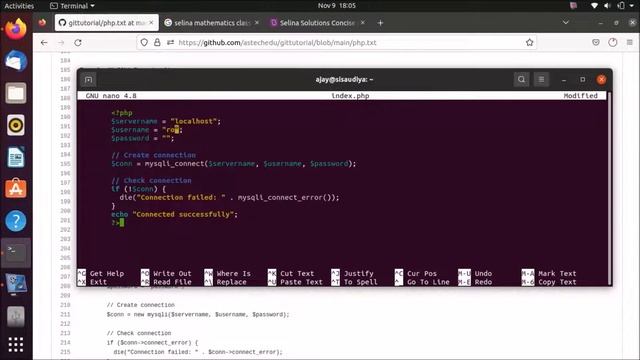Go back in Firefox
Screen dimensions: 640x360
pos(44,42)
